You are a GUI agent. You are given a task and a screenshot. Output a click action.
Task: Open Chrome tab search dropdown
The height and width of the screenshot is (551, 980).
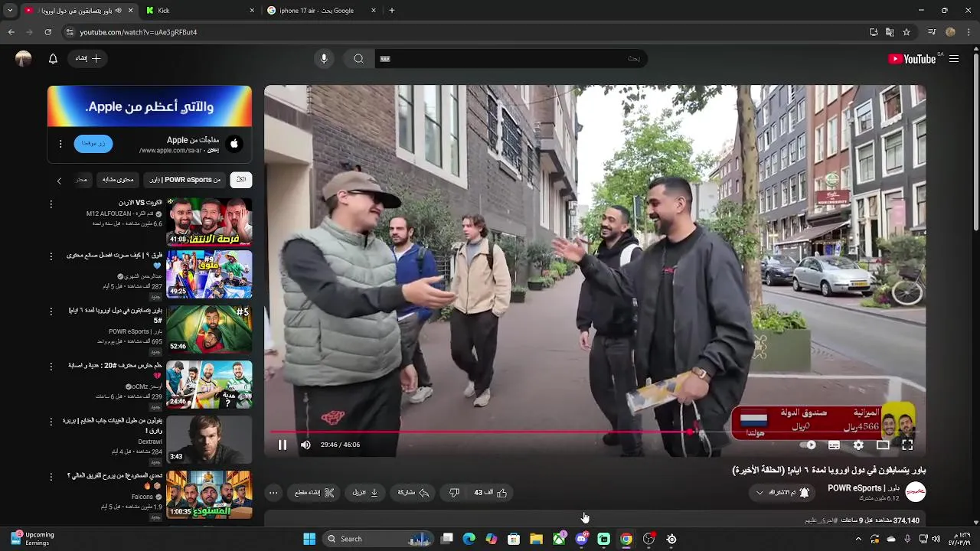pyautogui.click(x=10, y=11)
